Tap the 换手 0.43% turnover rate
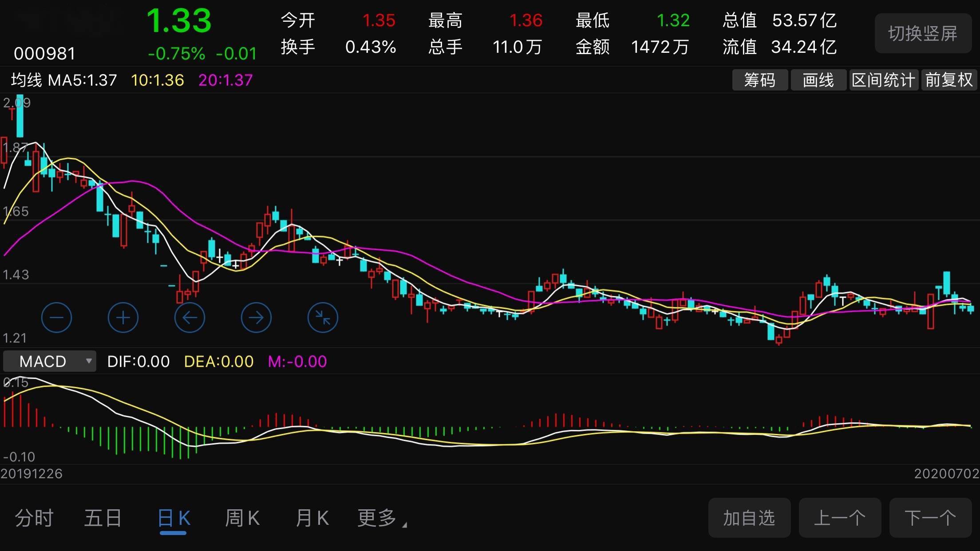The image size is (980, 551). coord(338,47)
